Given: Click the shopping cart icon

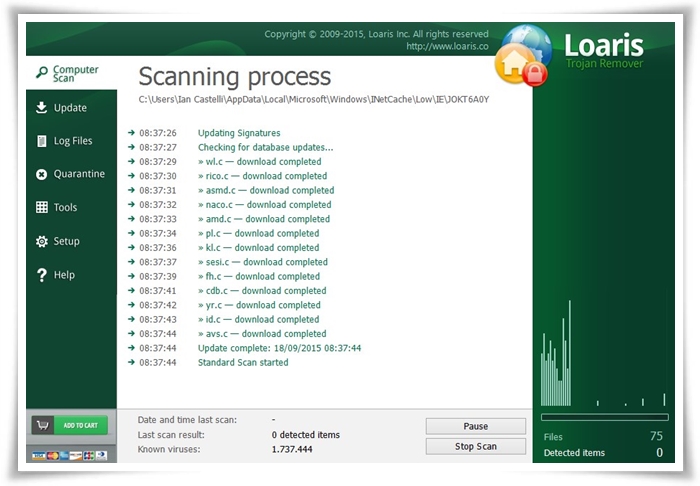Looking at the screenshot, I should (43, 425).
